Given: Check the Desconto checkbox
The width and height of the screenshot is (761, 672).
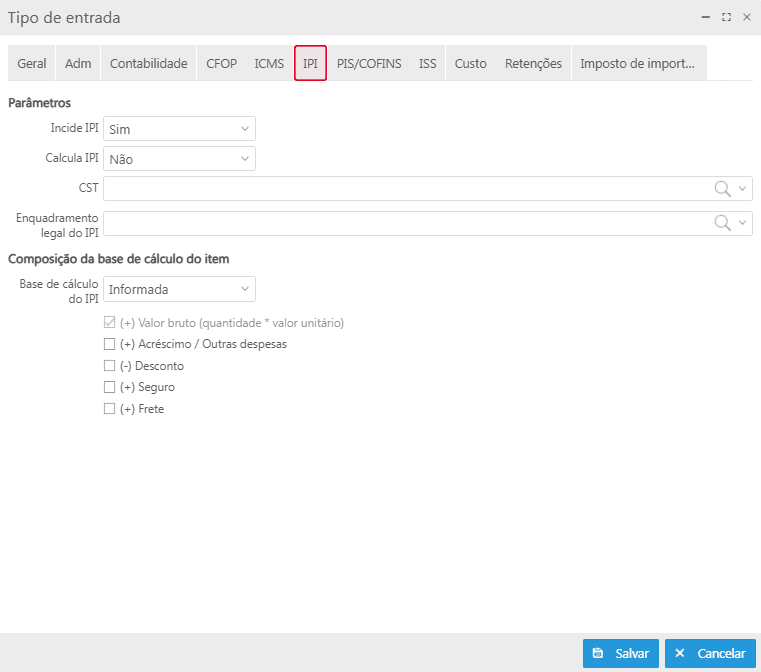Looking at the screenshot, I should (x=110, y=366).
